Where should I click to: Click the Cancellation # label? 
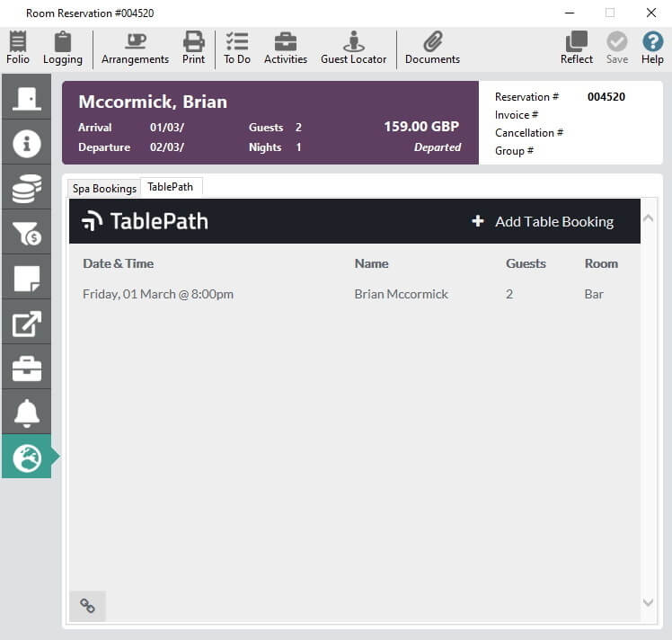point(529,133)
